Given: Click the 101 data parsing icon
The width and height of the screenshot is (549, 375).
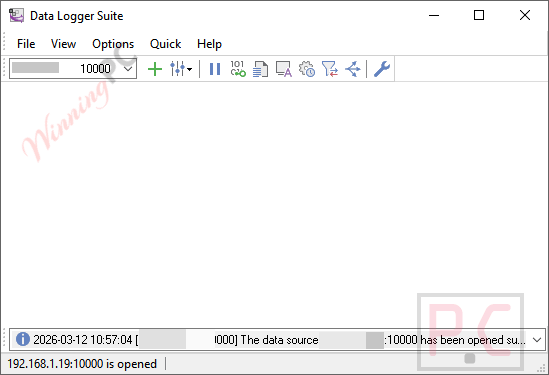Looking at the screenshot, I should [x=238, y=69].
